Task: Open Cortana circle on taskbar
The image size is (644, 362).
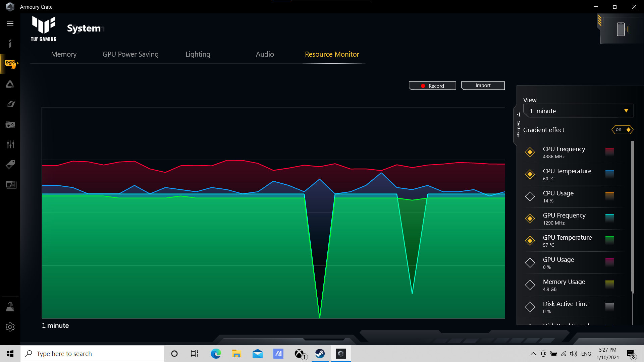Action: click(174, 354)
